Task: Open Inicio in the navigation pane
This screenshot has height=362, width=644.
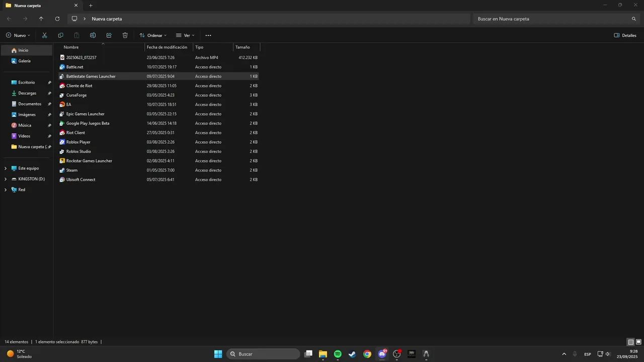Action: click(27, 50)
